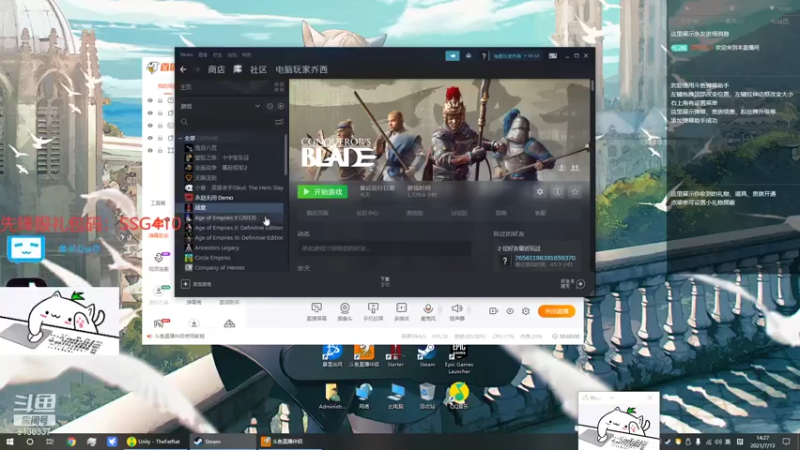Go back with Steam's back arrow
800x450 pixels.
183,69
